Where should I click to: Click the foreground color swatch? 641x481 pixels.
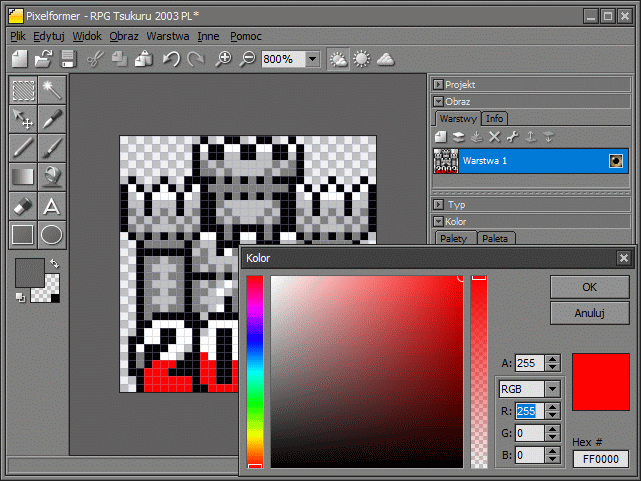[30, 273]
